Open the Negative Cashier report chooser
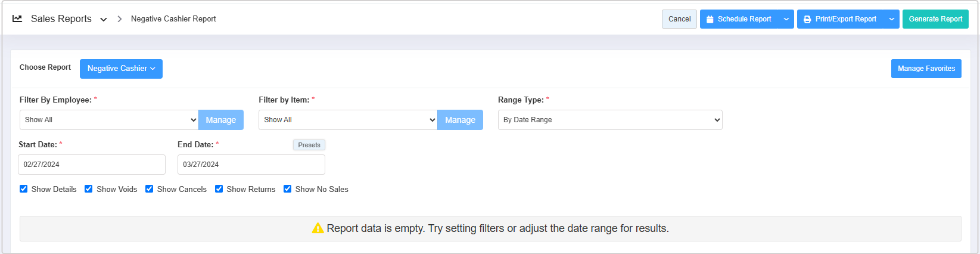 click(x=121, y=69)
